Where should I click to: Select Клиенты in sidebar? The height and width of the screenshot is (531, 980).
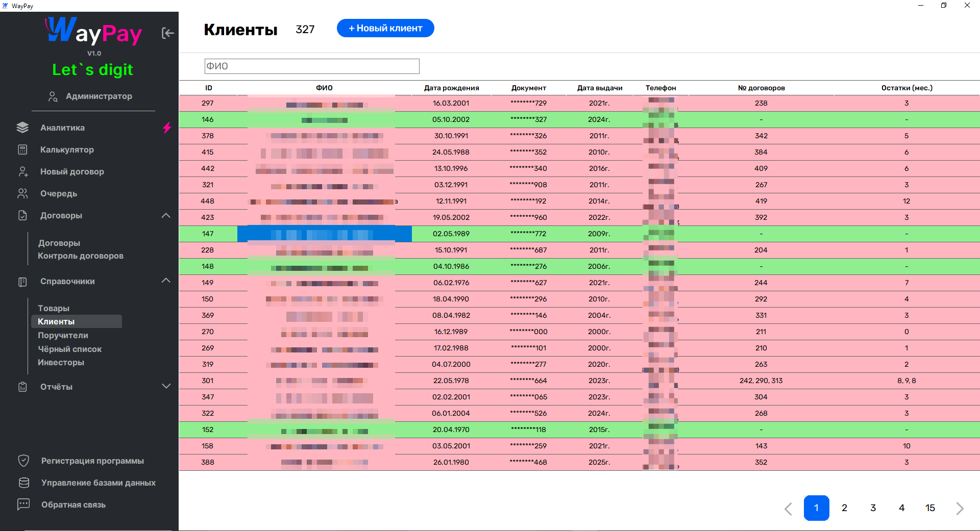[x=77, y=321]
